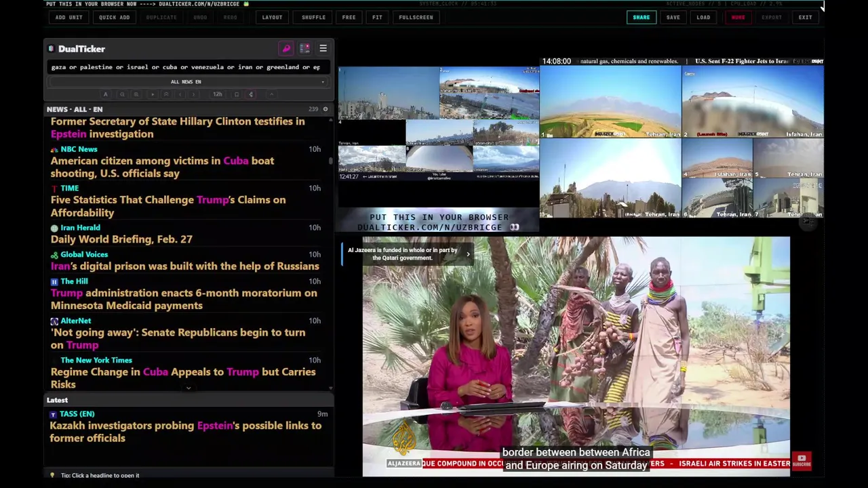This screenshot has height=488, width=868.
Task: Click SHUFFLE in top toolbar
Action: click(313, 18)
